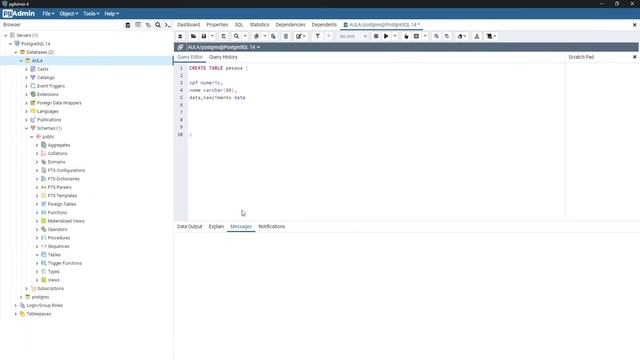Click the Stop query square icon

(x=376, y=36)
